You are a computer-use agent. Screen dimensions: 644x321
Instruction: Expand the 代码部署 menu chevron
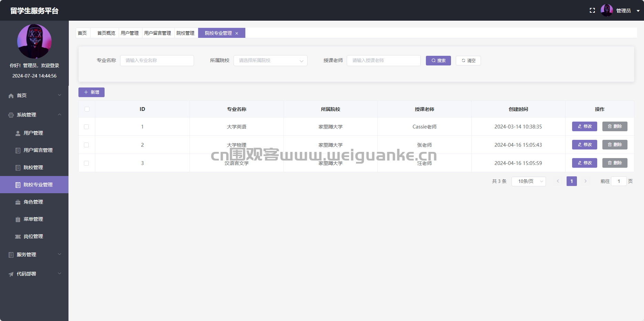pos(60,273)
